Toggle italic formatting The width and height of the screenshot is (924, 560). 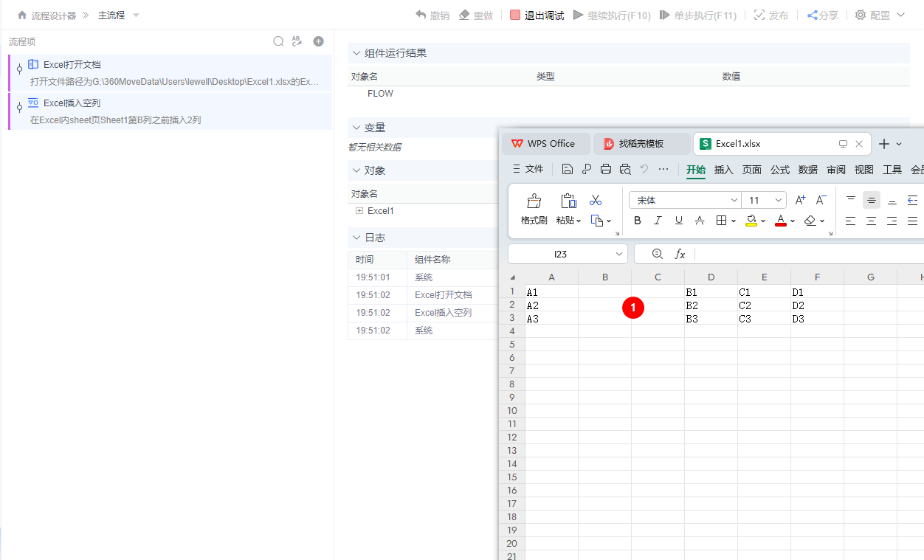658,221
